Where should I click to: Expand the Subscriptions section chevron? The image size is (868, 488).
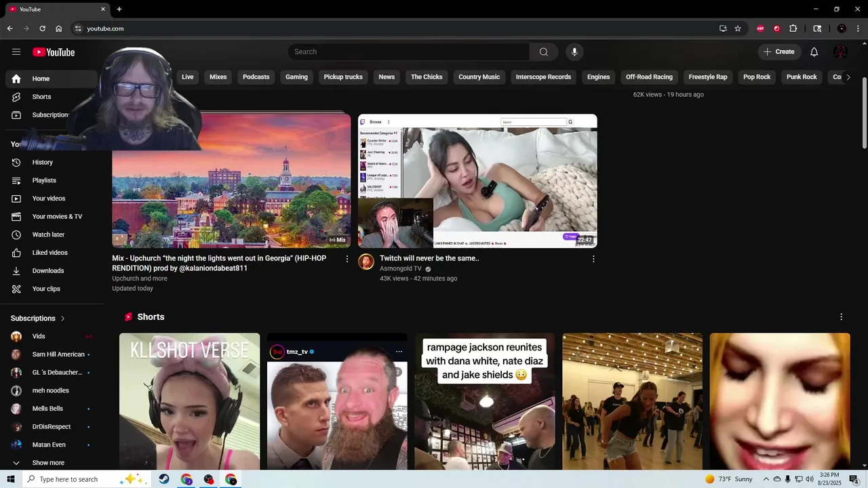tap(63, 319)
